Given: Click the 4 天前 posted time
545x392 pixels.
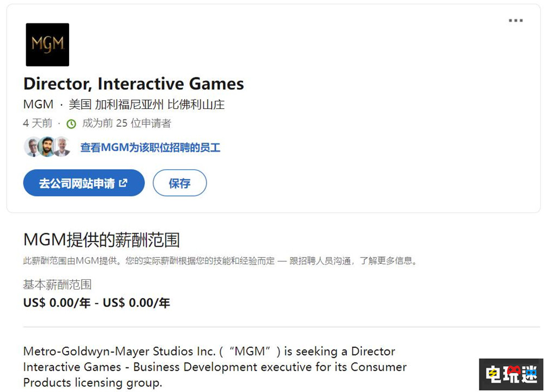Looking at the screenshot, I should click(38, 124).
